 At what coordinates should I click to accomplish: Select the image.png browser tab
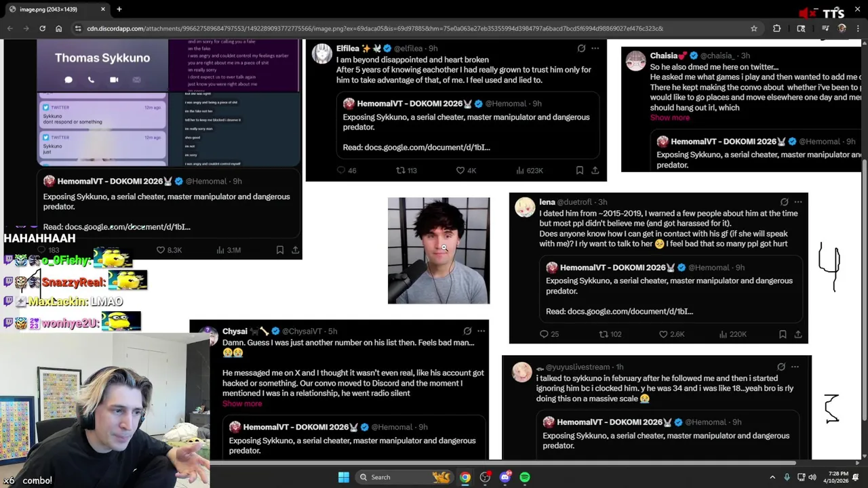click(56, 9)
